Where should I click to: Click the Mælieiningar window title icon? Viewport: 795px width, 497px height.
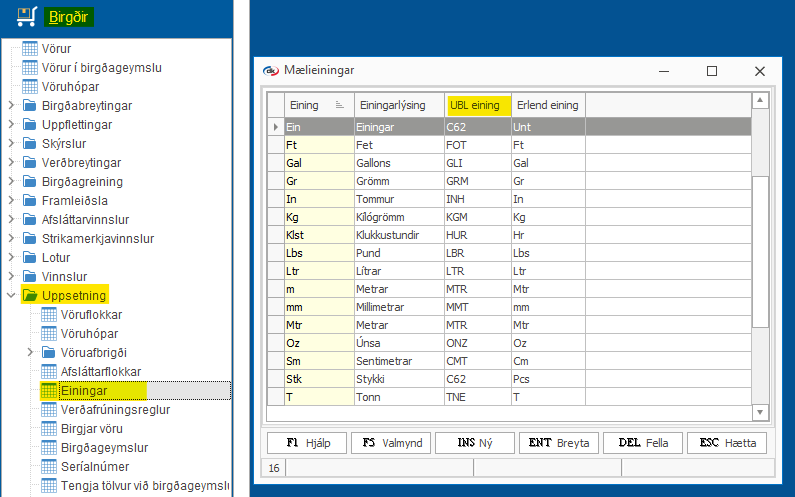tap(269, 71)
